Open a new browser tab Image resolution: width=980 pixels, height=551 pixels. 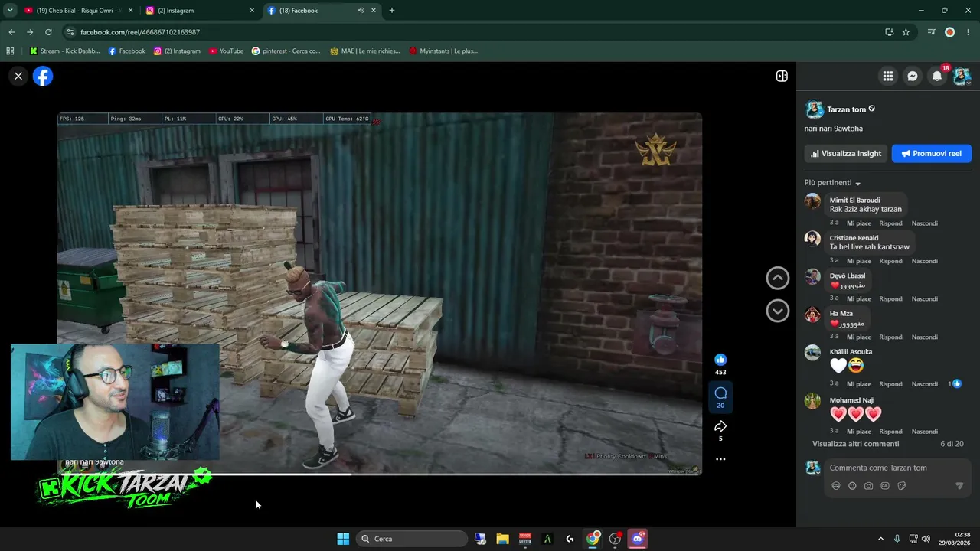click(392, 11)
